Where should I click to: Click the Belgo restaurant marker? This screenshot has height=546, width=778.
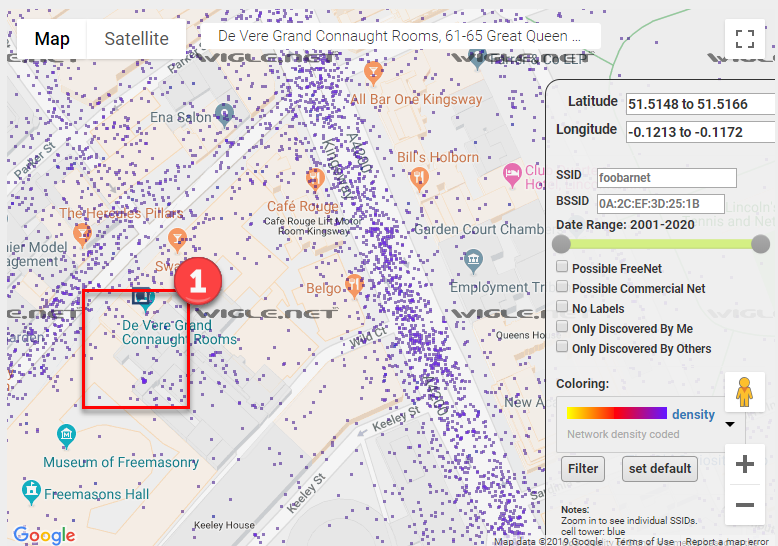click(x=354, y=286)
